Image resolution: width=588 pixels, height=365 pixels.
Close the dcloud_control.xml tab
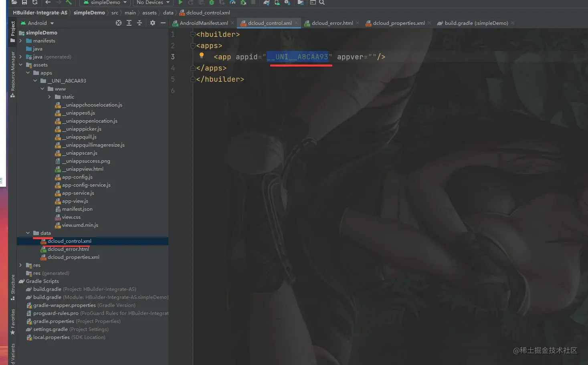296,23
